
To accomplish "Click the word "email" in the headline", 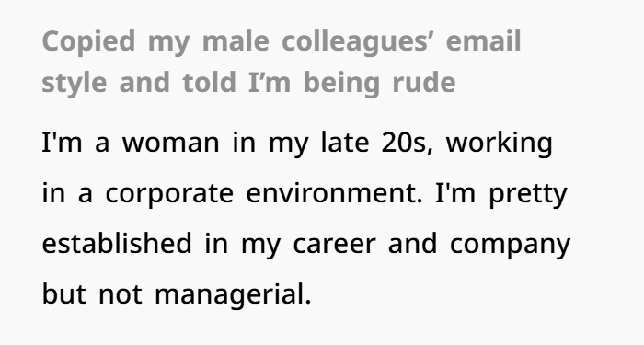I will pos(483,41).
